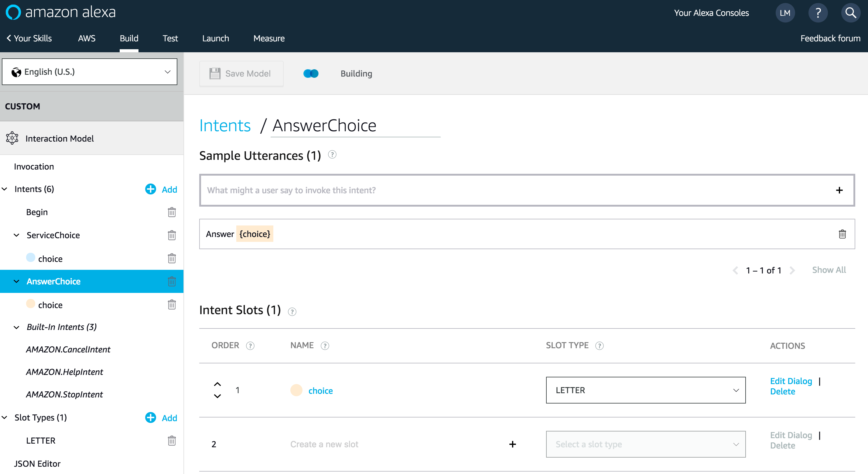
Task: Open the Feedback forum link
Action: 830,38
